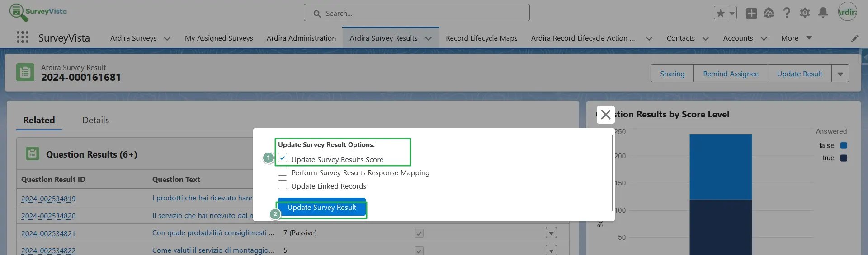
Task: Click the Sharing button
Action: pyautogui.click(x=672, y=74)
